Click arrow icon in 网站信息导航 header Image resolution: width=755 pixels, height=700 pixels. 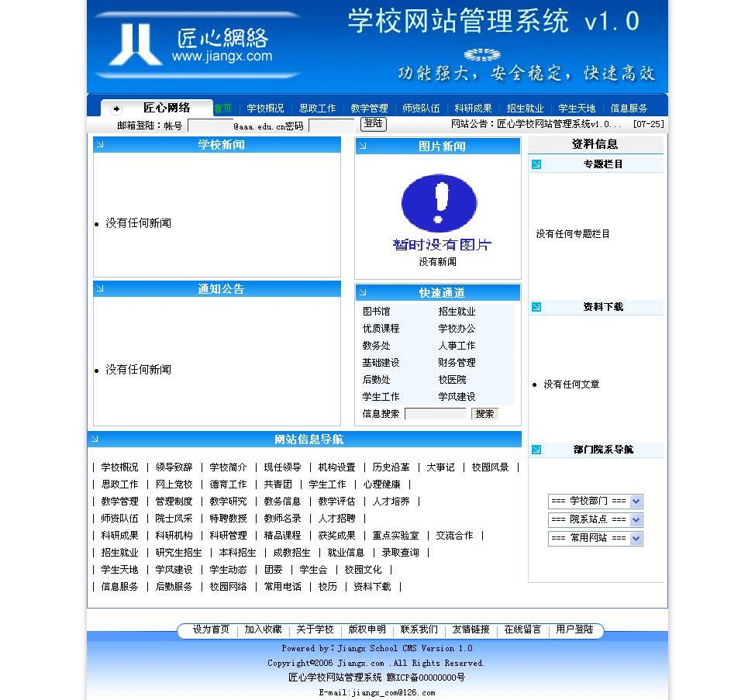95,439
